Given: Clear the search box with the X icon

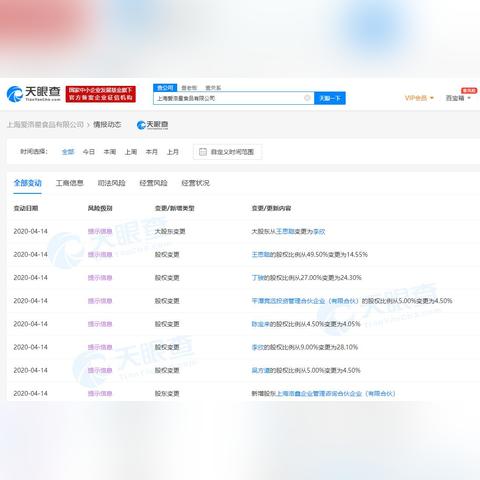Looking at the screenshot, I should click(x=307, y=98).
